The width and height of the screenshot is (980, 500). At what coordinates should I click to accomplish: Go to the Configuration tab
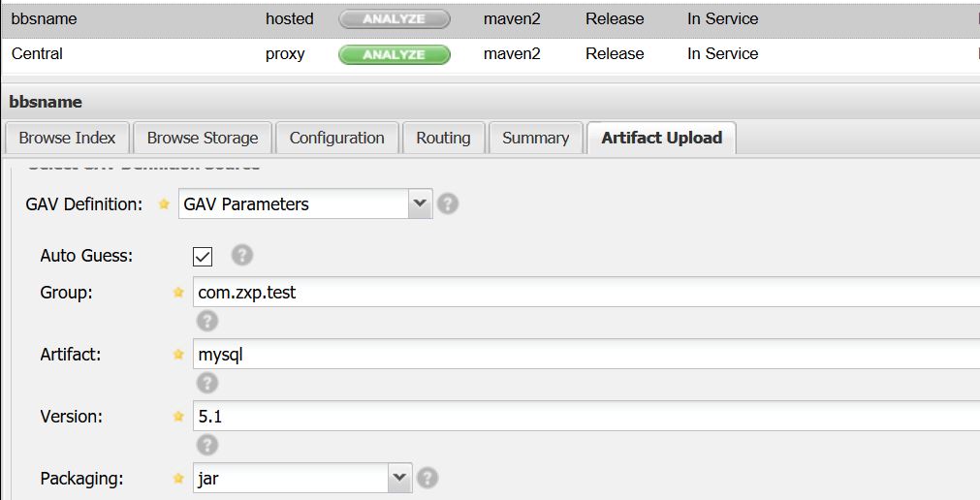(x=336, y=138)
